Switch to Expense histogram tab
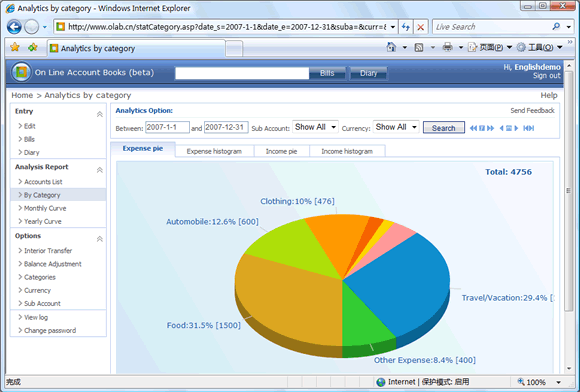 click(x=214, y=151)
